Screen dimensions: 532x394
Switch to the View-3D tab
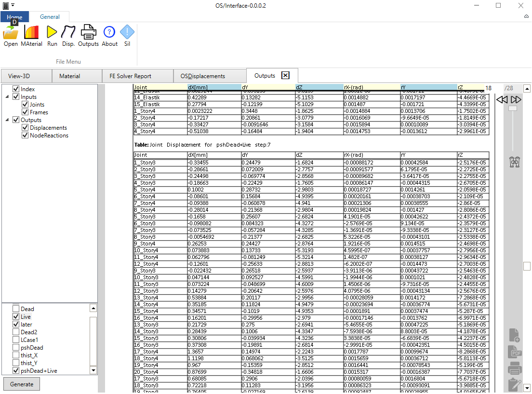click(27, 76)
